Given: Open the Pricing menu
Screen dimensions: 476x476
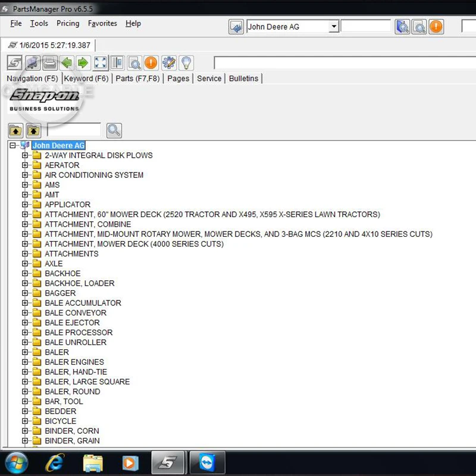Looking at the screenshot, I should (68, 23).
